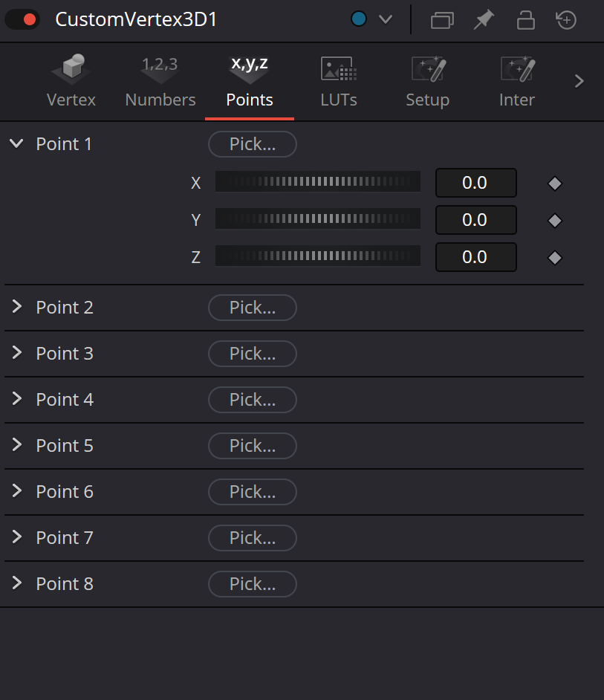Pin the CustomVertex3D1 inspector panel
604x700 pixels.
(x=484, y=20)
